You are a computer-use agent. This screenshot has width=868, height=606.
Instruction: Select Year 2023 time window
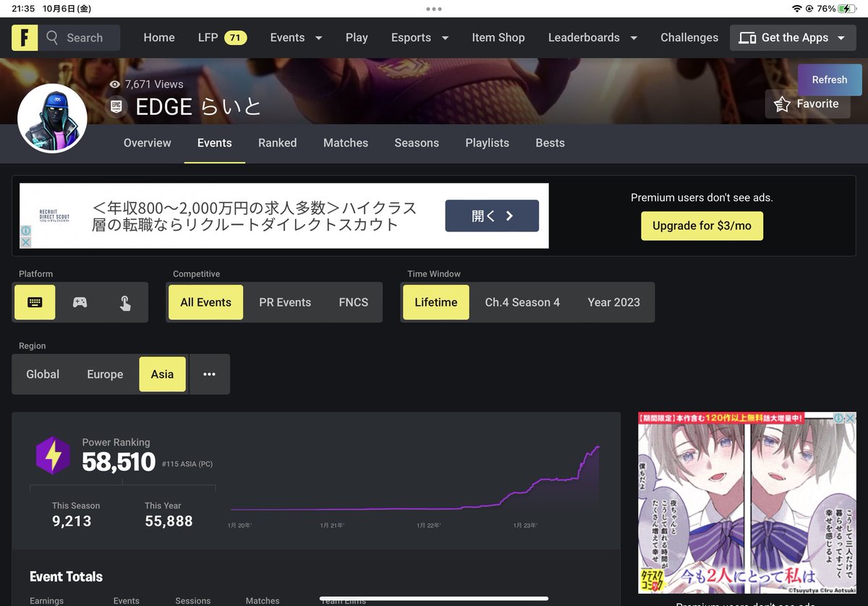coord(614,302)
